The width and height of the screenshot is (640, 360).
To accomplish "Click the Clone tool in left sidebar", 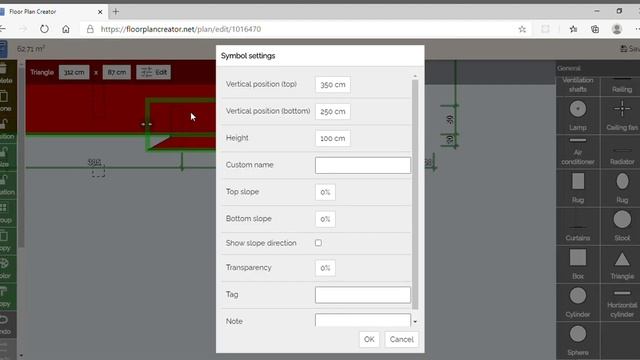I will tap(6, 102).
